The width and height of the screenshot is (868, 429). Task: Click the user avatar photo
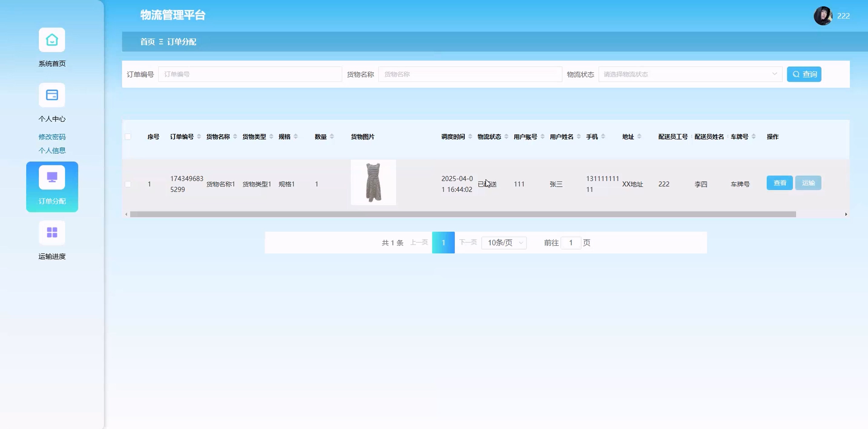[x=823, y=15]
